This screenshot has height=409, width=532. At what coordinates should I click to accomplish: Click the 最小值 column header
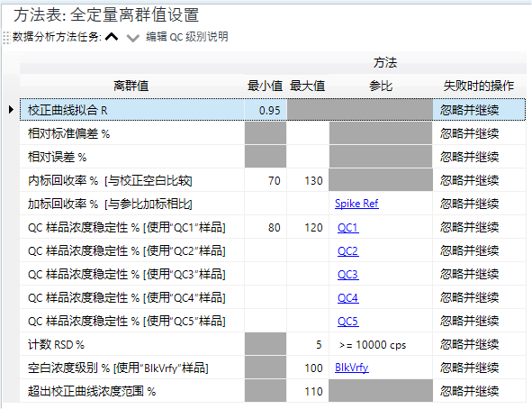266,86
